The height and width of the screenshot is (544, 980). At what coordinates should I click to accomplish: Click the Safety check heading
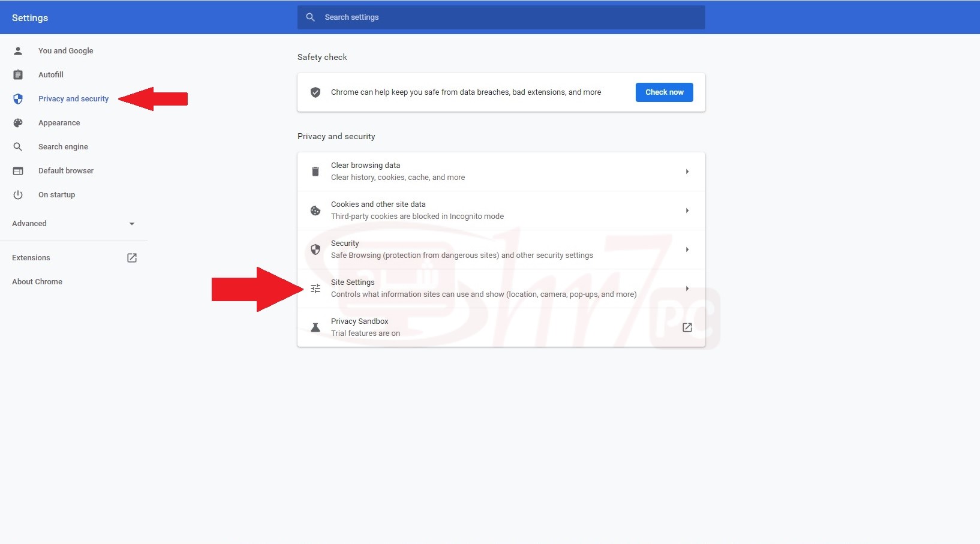pyautogui.click(x=322, y=57)
